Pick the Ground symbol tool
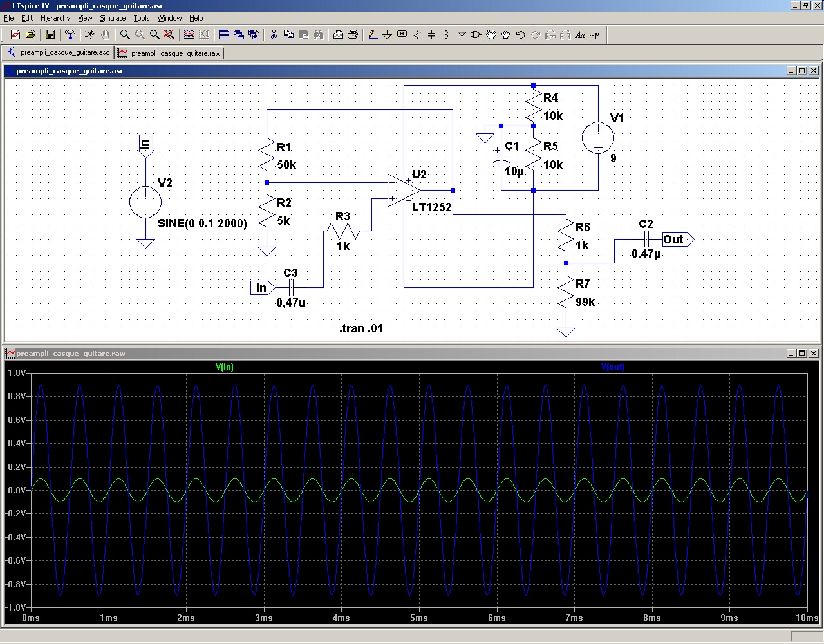824x644 pixels. coord(387,35)
